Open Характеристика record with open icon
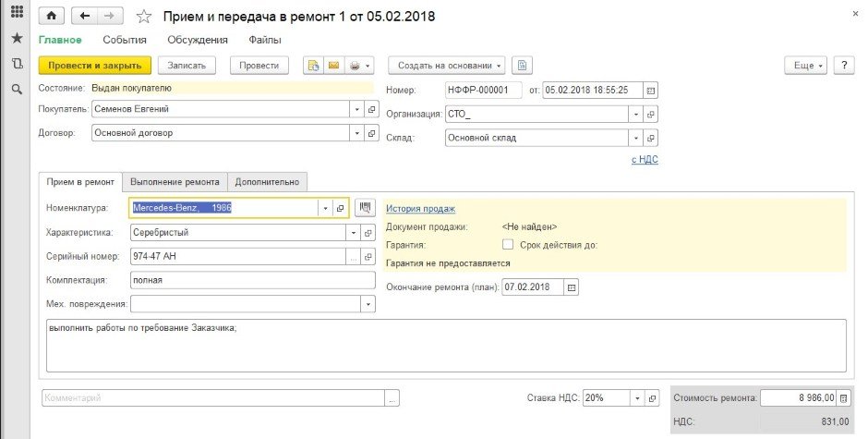868x439 pixels. pos(368,233)
